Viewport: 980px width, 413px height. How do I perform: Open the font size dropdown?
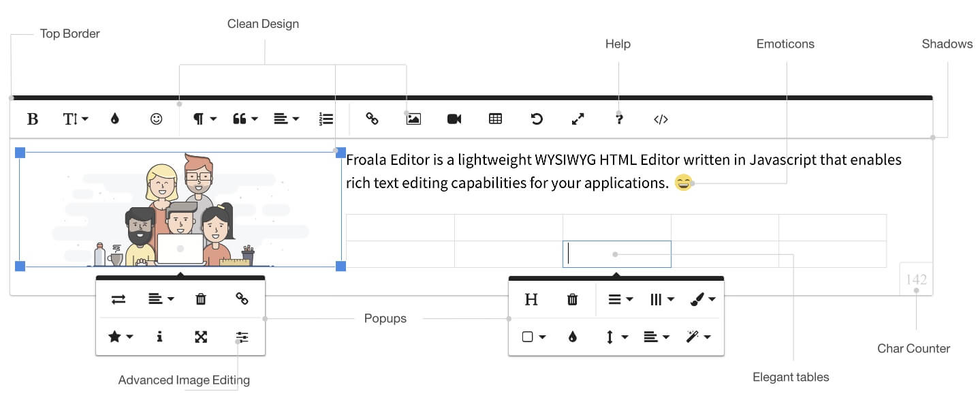76,119
